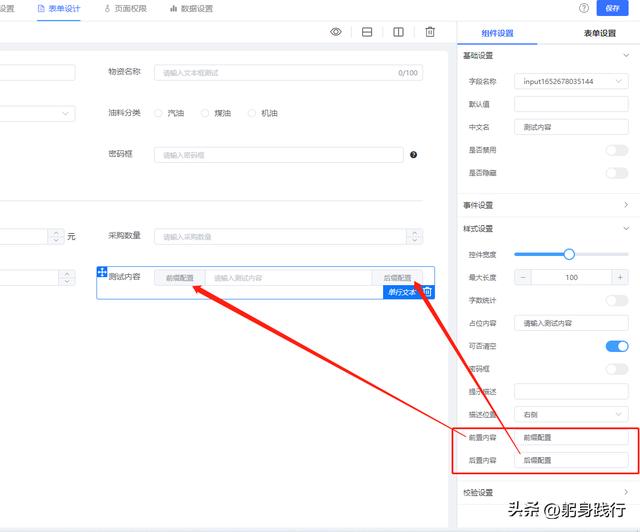The image size is (640, 532).
Task: Click the move handle on 测试内容 component
Action: tap(102, 272)
